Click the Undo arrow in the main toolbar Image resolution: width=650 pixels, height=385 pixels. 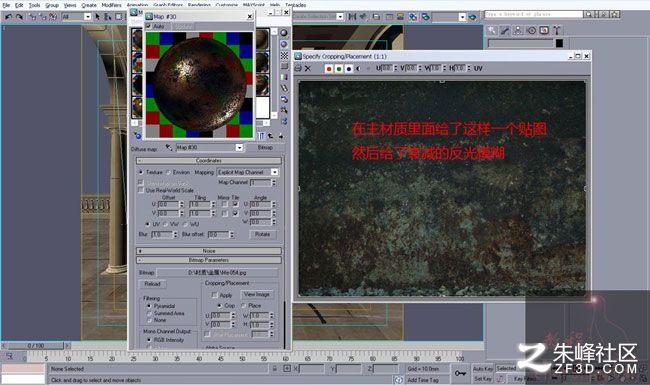[8, 17]
